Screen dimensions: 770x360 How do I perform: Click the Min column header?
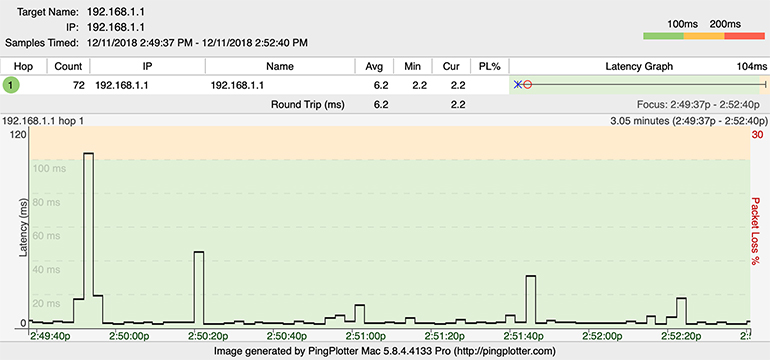[x=412, y=66]
